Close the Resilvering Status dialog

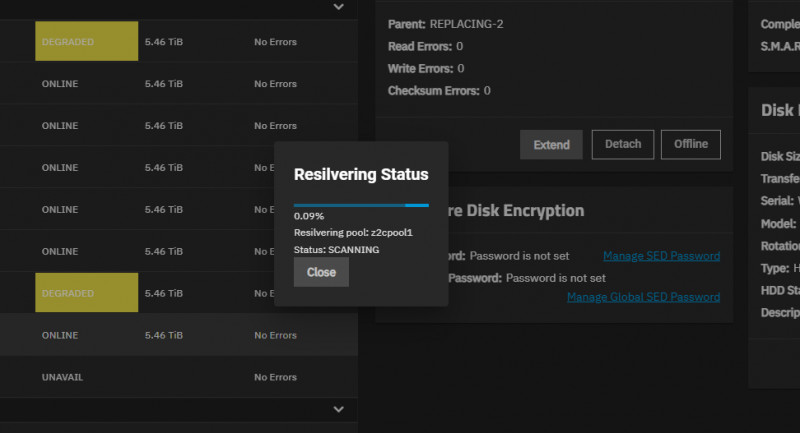(321, 272)
